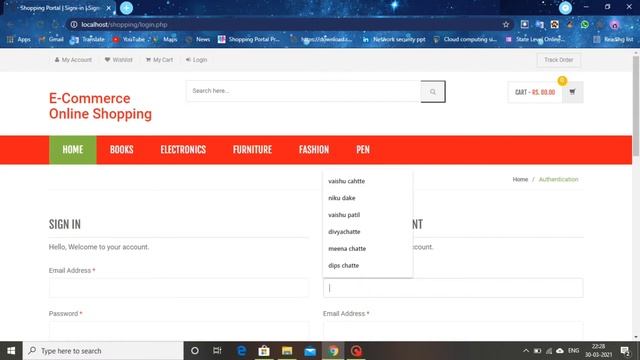
Task: Choose autofill suggestion divyachatte
Action: point(367,231)
